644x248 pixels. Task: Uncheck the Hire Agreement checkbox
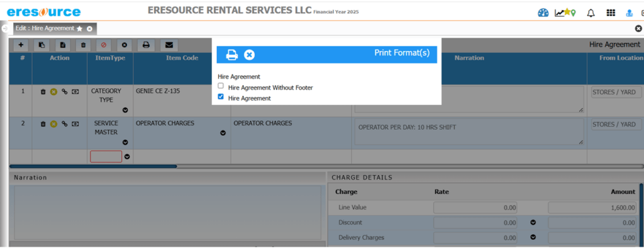pos(221,97)
